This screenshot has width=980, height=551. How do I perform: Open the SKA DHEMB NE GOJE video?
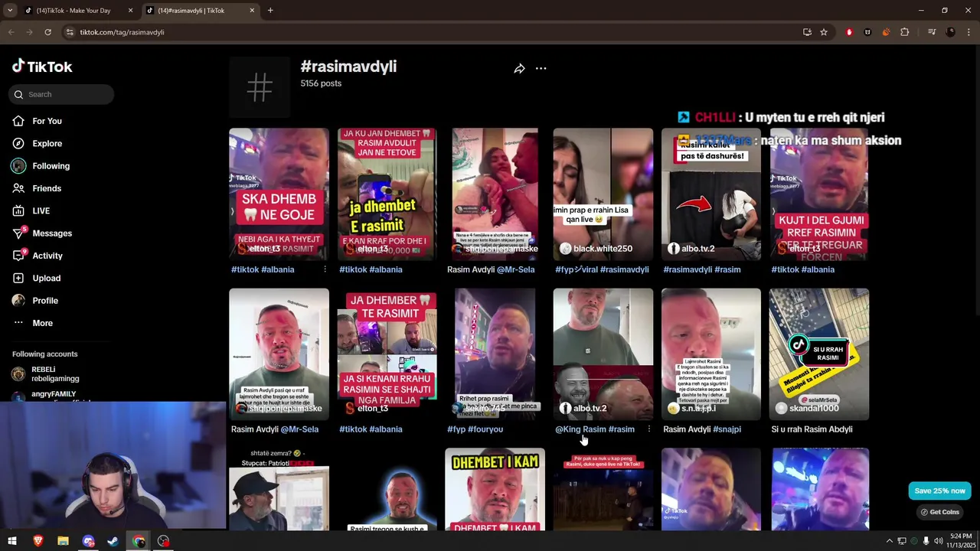click(279, 194)
